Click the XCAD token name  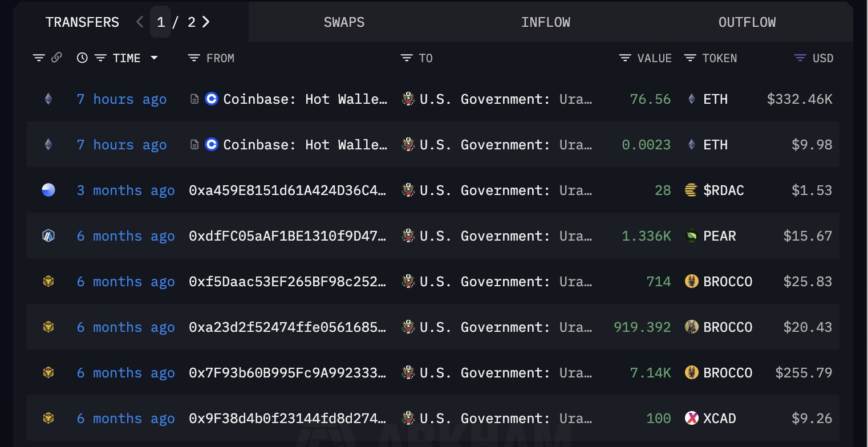point(719,418)
